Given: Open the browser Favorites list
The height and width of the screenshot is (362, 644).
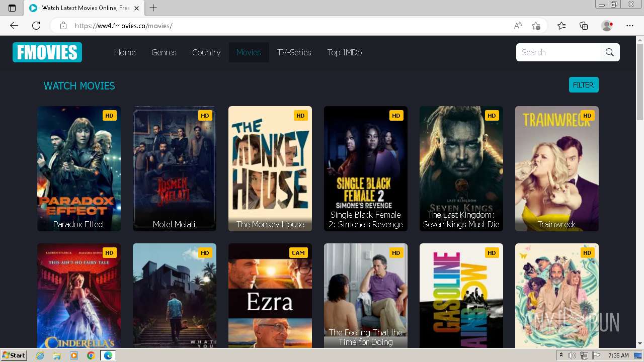Looking at the screenshot, I should [x=561, y=26].
